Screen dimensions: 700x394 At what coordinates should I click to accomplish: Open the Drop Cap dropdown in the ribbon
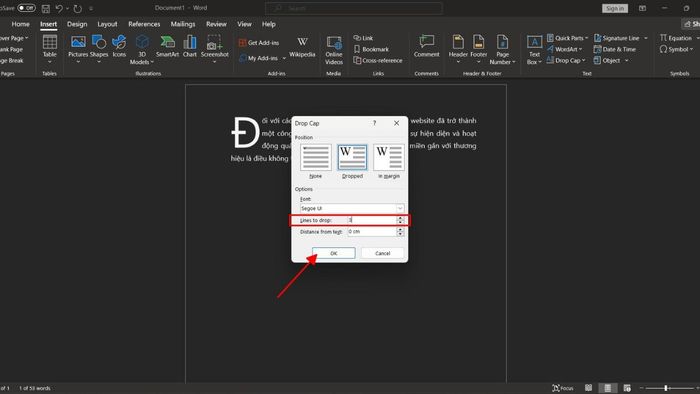(x=566, y=61)
